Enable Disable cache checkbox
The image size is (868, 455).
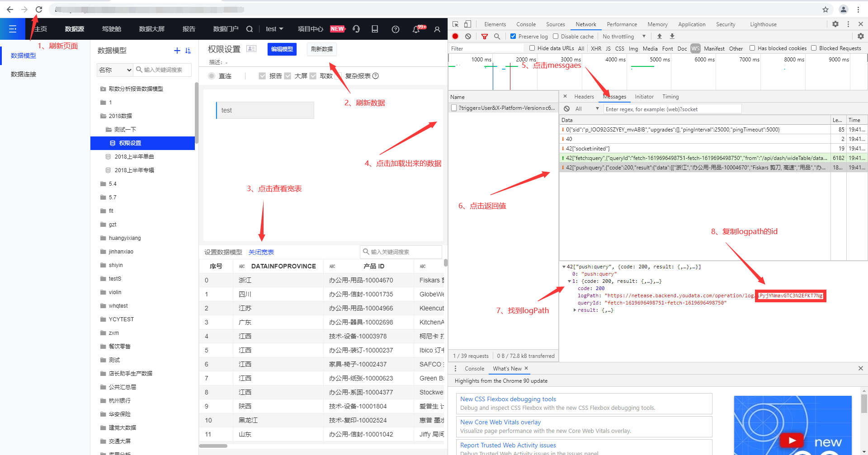click(x=556, y=36)
